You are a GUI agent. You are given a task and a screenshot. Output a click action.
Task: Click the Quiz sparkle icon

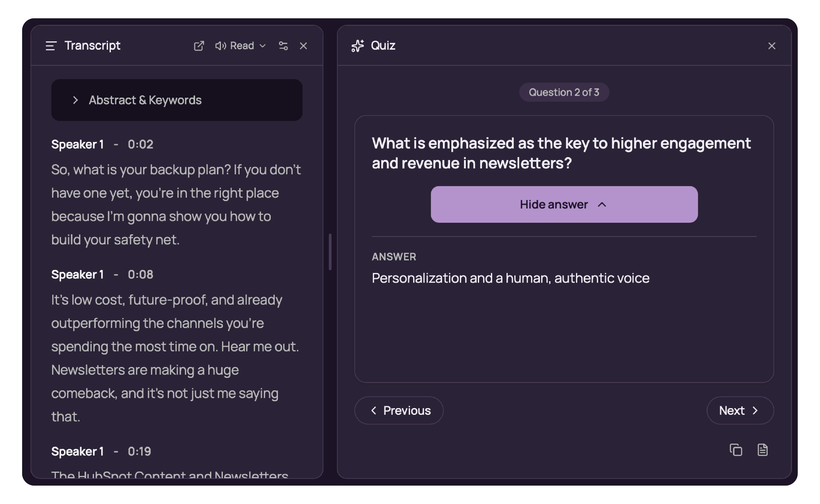[x=358, y=46]
